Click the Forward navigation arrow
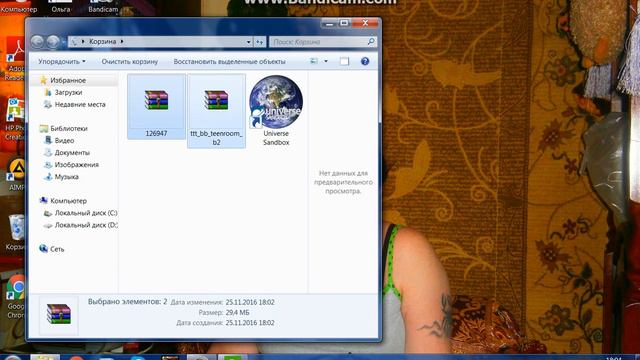Screen dimensions: 640x360 pos(53,41)
